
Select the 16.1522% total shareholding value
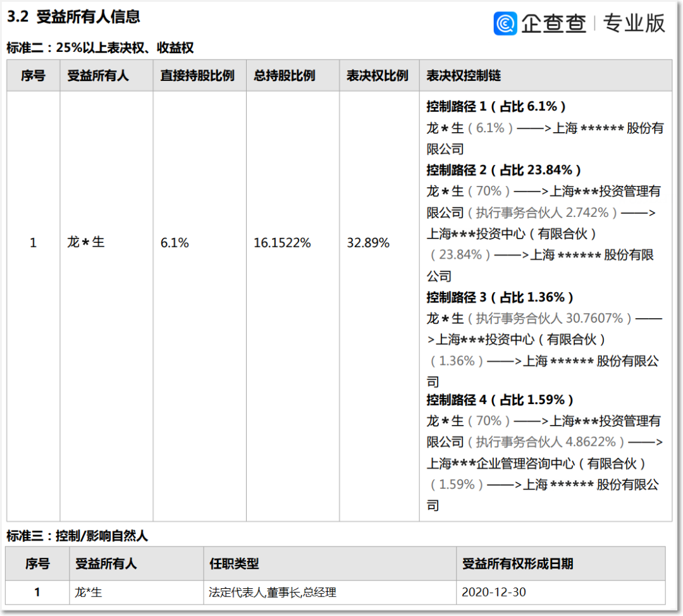point(282,243)
